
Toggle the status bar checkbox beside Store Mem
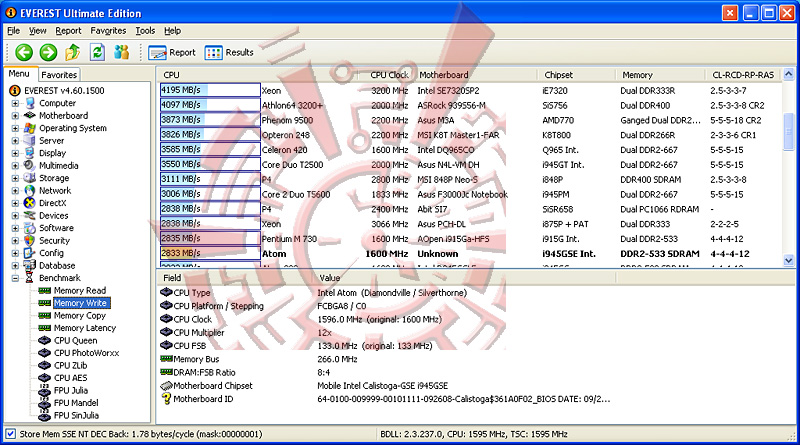click(10, 434)
